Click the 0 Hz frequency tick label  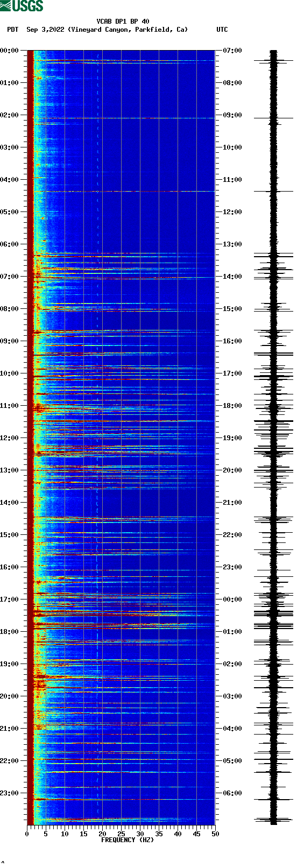27,834
